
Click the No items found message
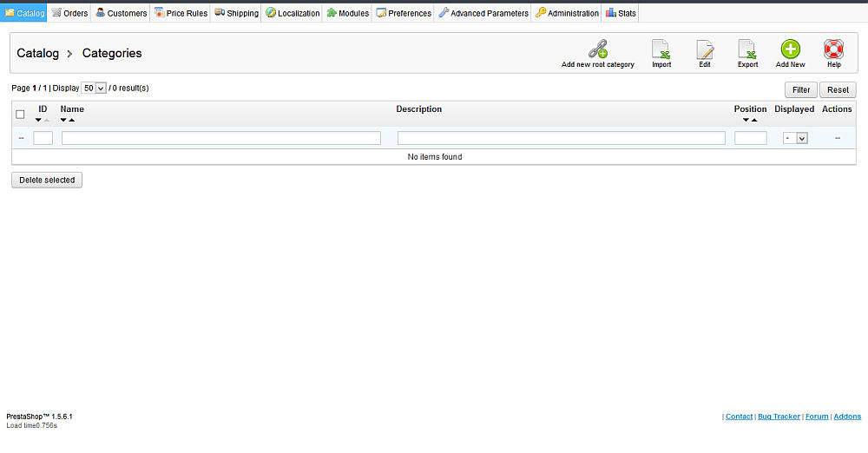435,157
